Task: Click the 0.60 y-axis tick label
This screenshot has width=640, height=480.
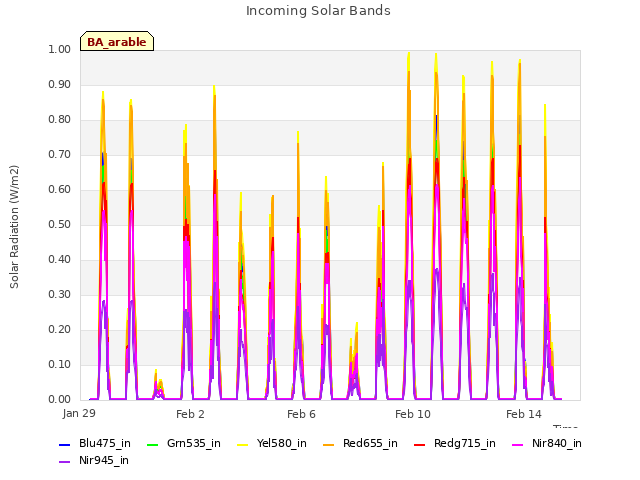Action: click(60, 189)
